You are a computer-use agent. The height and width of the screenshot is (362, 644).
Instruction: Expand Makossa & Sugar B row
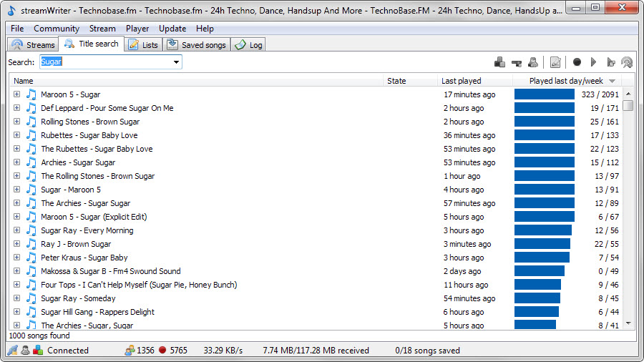point(16,271)
